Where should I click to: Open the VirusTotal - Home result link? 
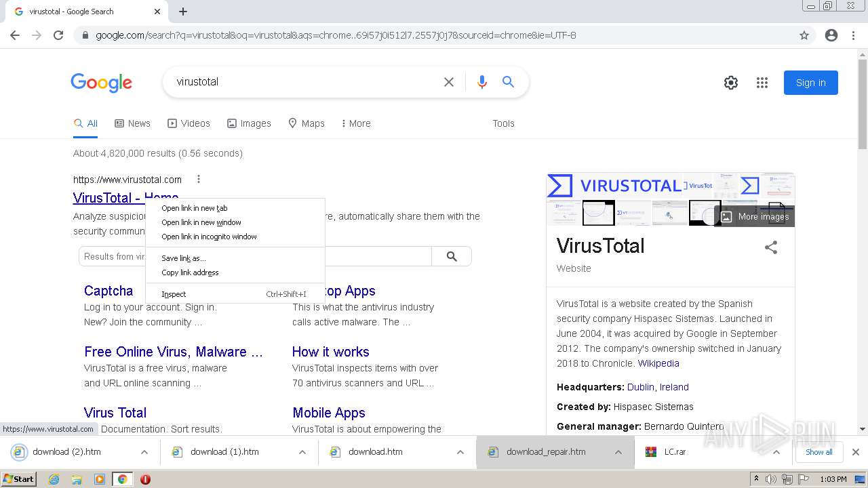108,198
